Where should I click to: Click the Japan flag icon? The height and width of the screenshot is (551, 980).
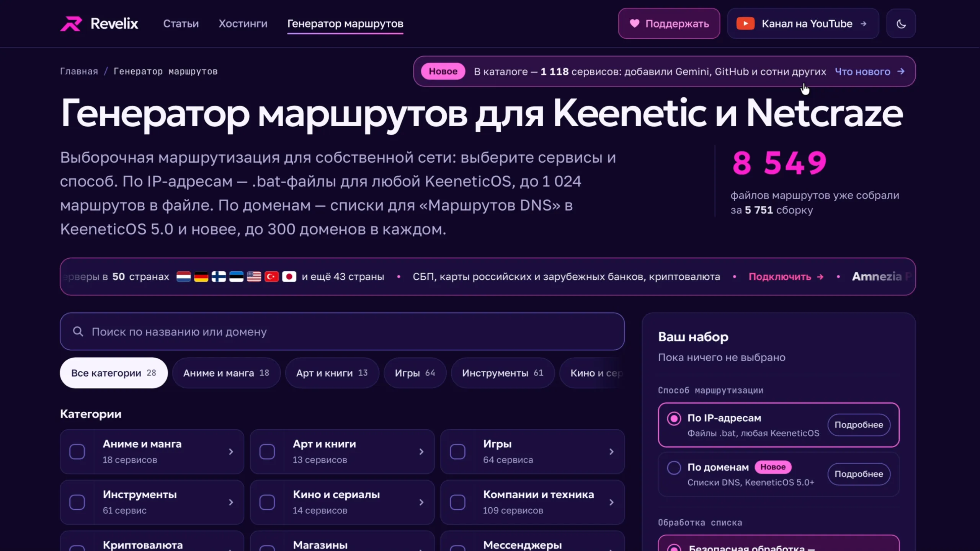point(289,277)
